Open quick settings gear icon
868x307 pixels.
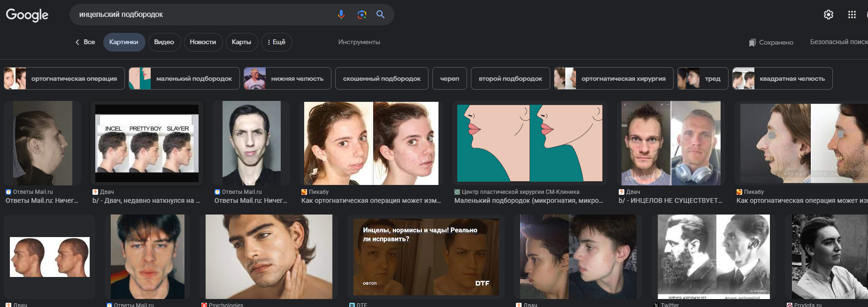click(829, 15)
